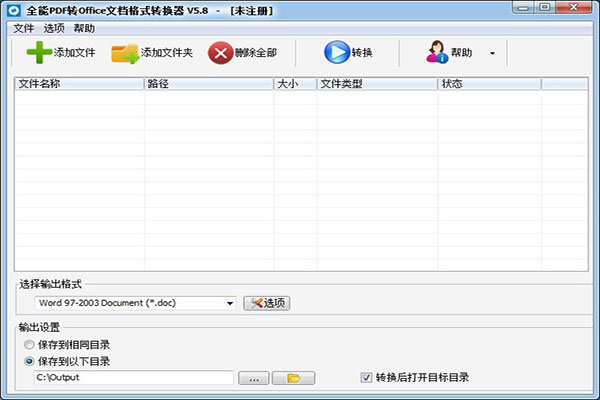Open the output format combo box (Word 97-2003)
The image size is (600, 400).
pos(135,303)
